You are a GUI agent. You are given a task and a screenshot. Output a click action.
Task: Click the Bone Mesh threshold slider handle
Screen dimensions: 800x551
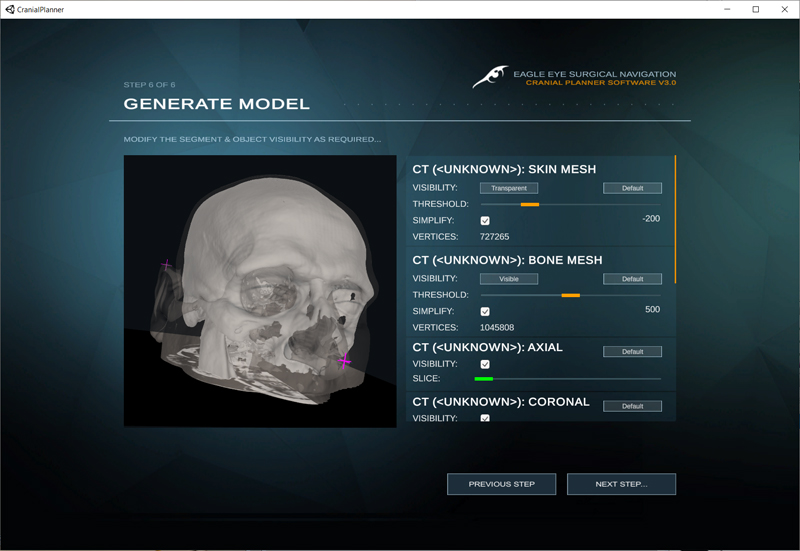570,295
